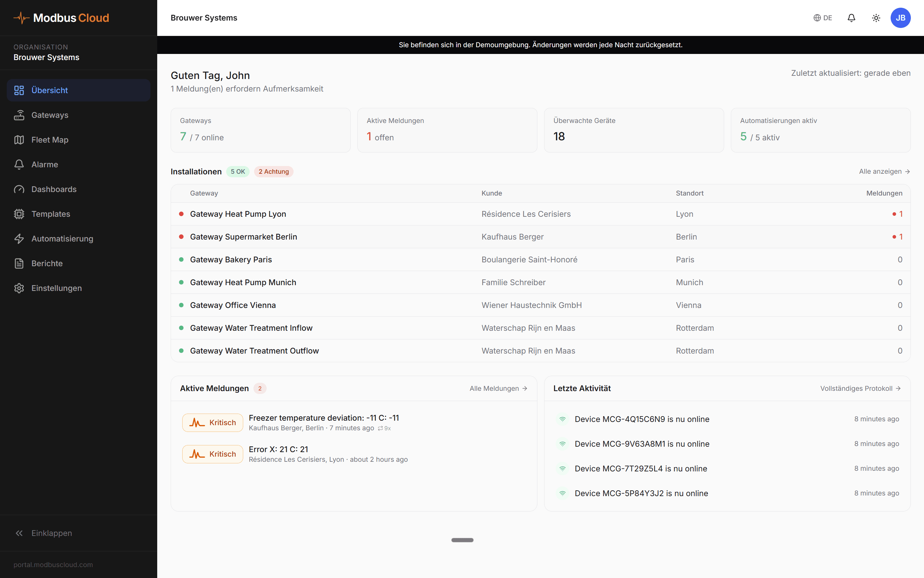Click the Aktive Meldungen 1 offen card
The image size is (924, 578).
point(447,130)
